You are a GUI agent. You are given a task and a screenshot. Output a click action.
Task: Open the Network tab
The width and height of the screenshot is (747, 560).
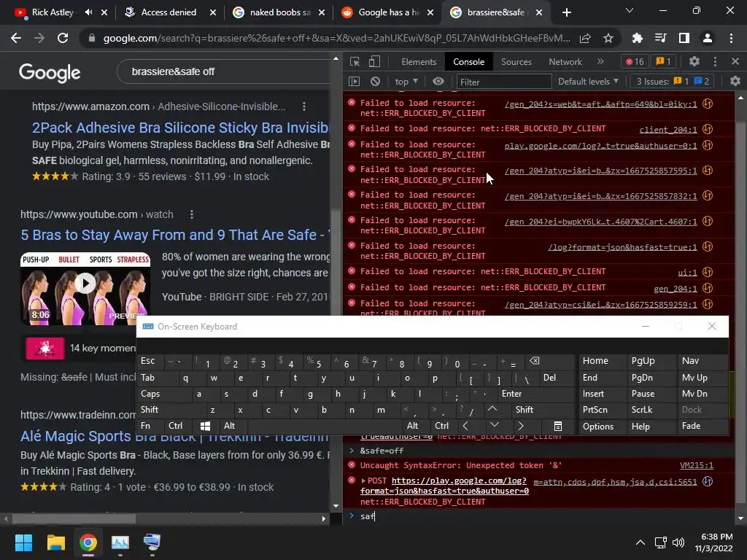point(565,62)
